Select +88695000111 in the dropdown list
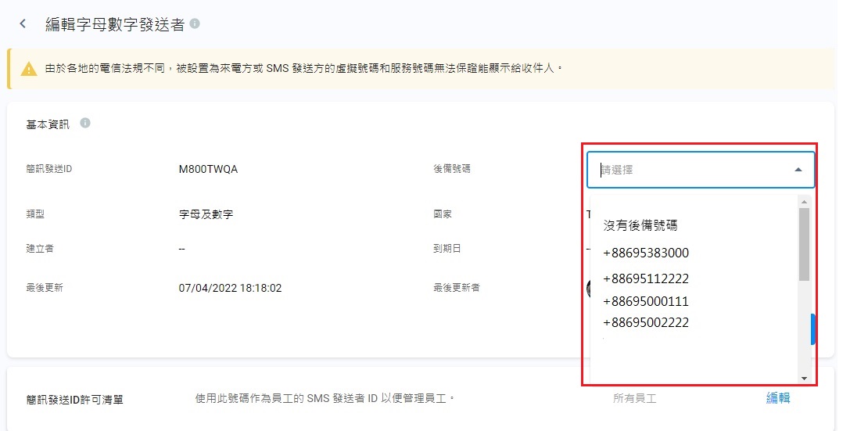Screen dimensions: 868x431 tap(646, 301)
